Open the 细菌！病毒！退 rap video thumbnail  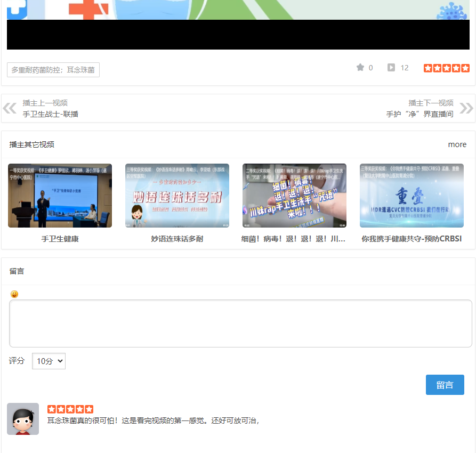(x=294, y=196)
